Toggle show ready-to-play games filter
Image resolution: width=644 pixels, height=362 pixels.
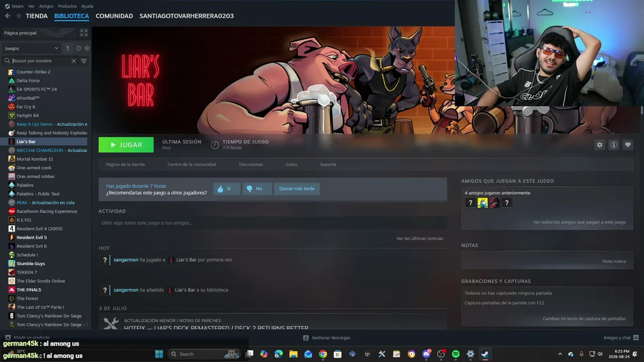(87, 48)
